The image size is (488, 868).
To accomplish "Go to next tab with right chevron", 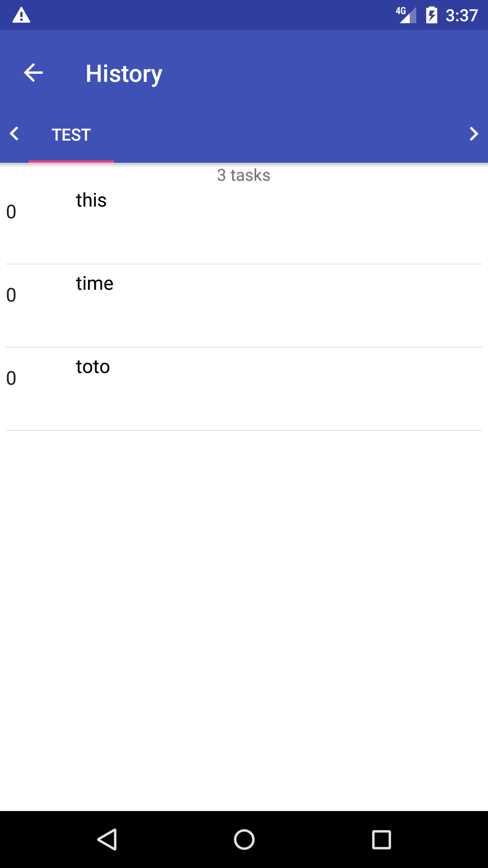I will 473,134.
